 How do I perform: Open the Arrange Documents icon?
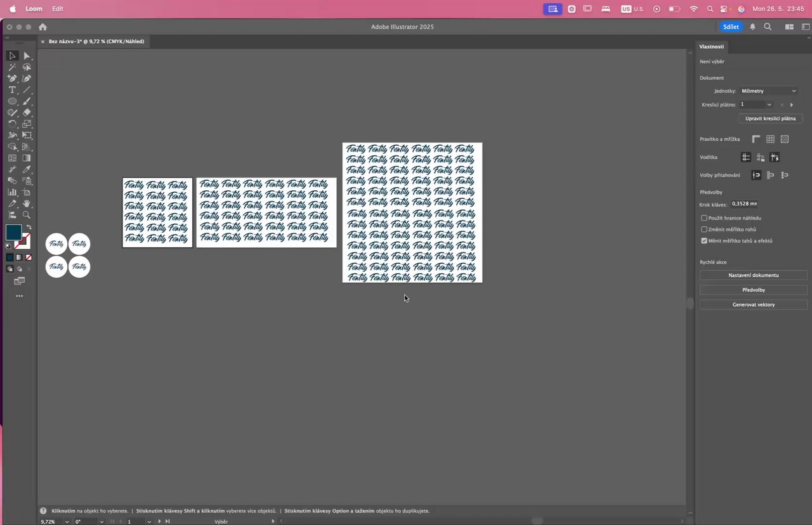tap(790, 27)
